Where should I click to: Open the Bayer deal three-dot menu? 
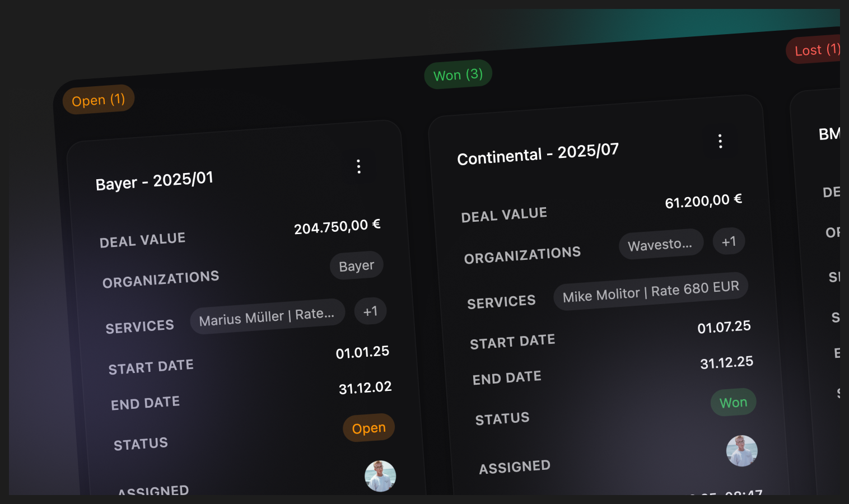pyautogui.click(x=358, y=166)
